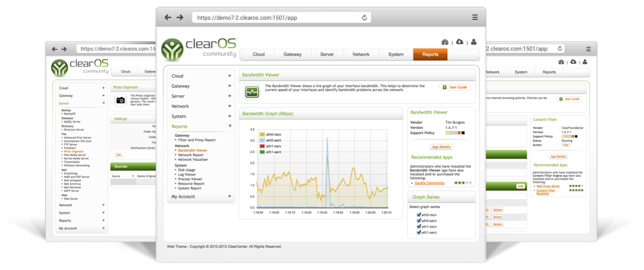This screenshot has width=644, height=270.
Task: Uncheck the eth1-sent graph series
Action: (x=419, y=233)
